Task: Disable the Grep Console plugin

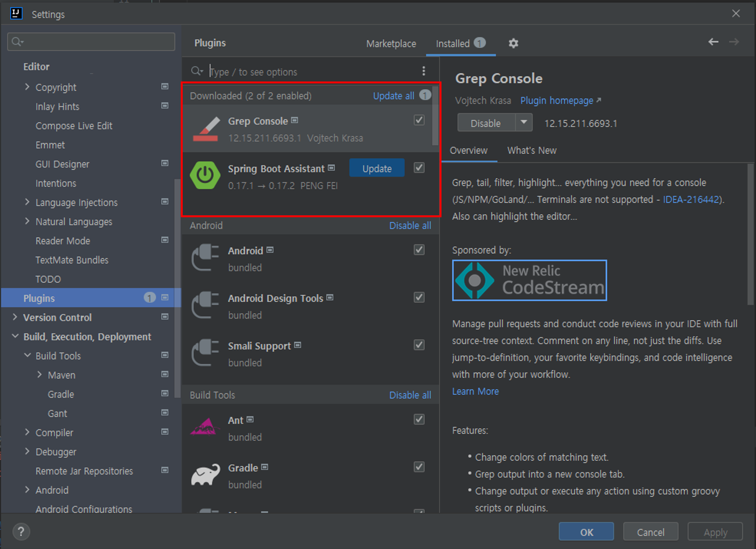Action: (486, 123)
